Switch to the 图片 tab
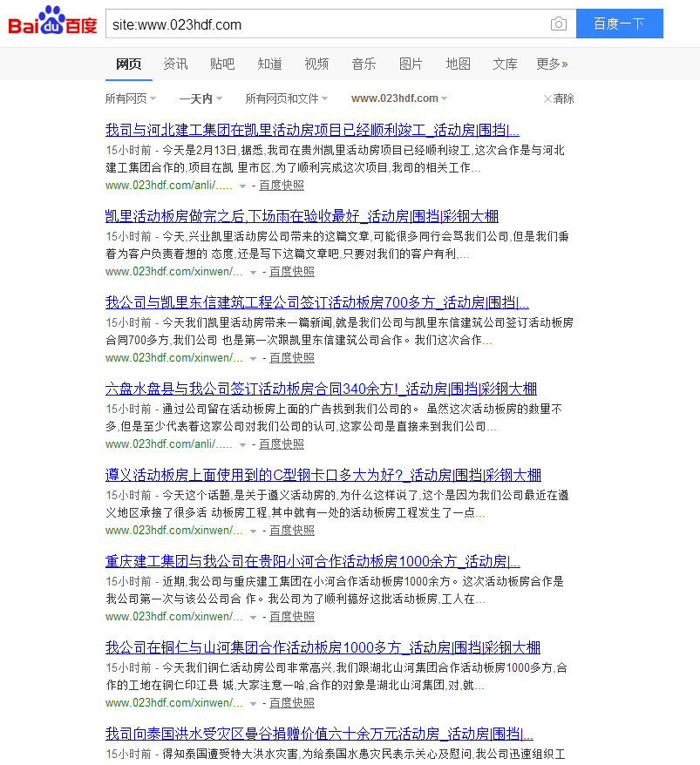This screenshot has width=700, height=765. point(411,64)
